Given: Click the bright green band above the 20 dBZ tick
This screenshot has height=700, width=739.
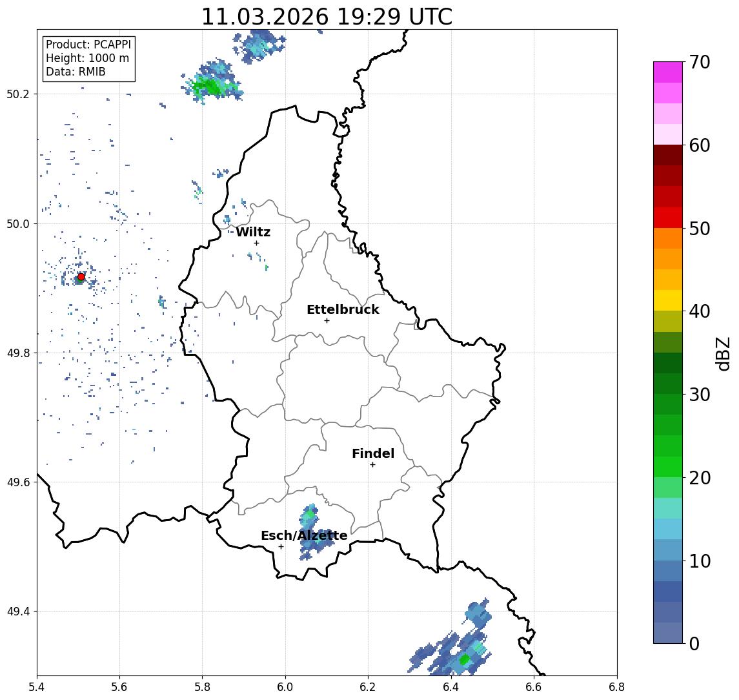Looking at the screenshot, I should 668,466.
